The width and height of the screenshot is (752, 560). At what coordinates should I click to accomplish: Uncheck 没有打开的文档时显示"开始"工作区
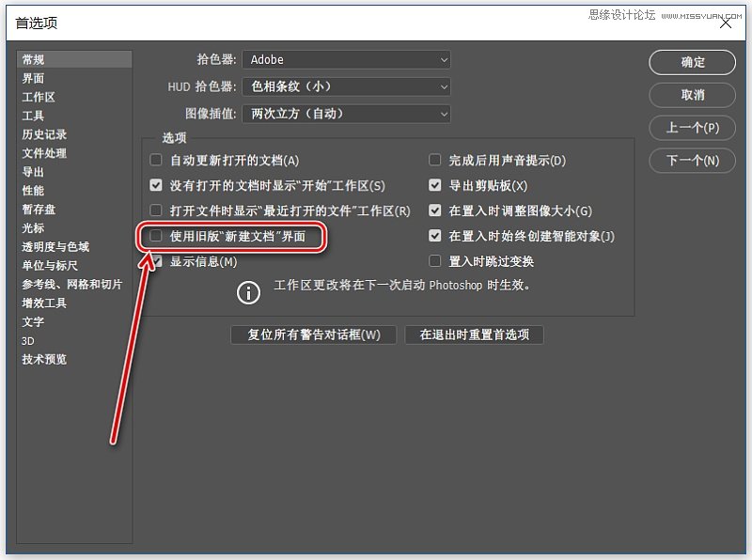(x=155, y=185)
